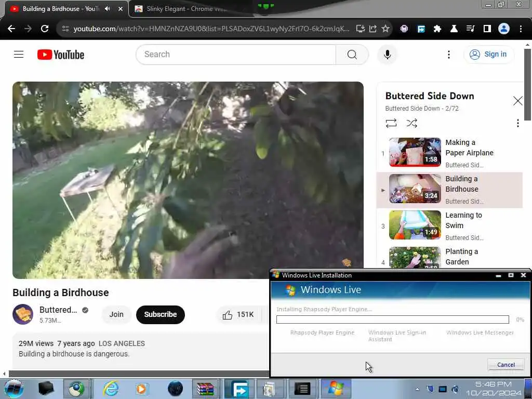532x399 pixels.
Task: Reload the YouTube page
Action: tap(45, 29)
